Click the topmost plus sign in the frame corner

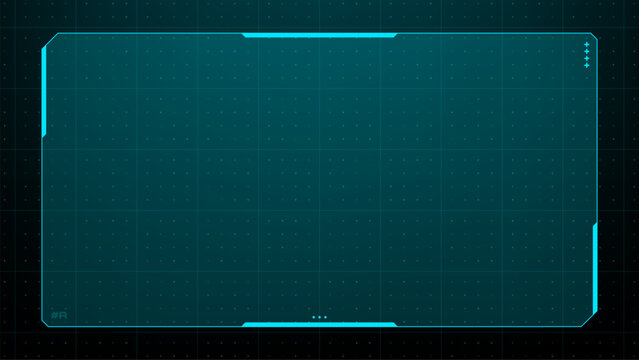pos(587,44)
